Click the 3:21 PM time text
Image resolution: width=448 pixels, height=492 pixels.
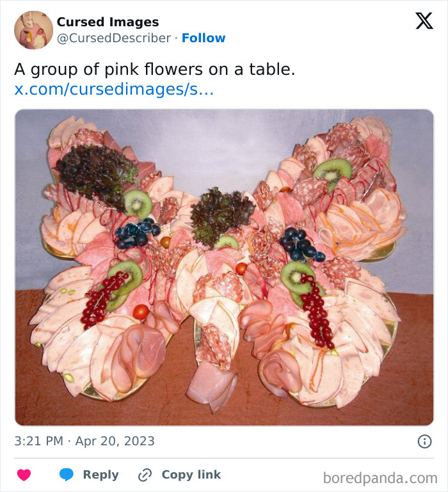[40, 441]
